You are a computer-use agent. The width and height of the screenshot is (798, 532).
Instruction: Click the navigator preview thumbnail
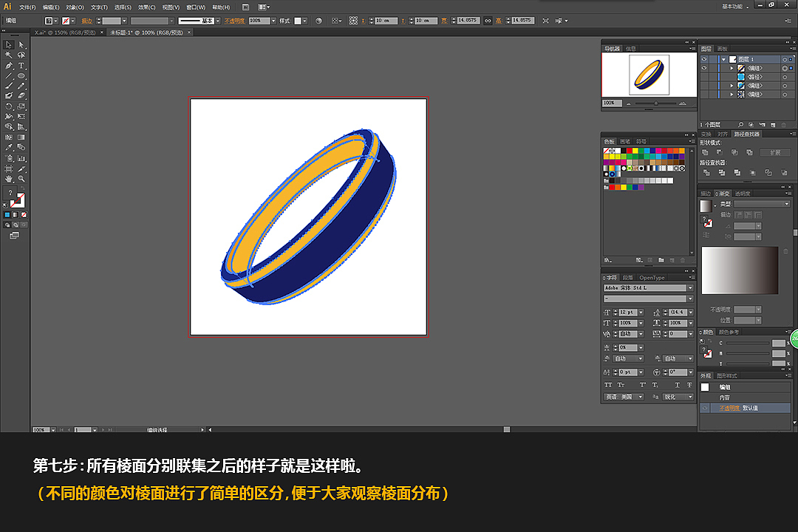pyautogui.click(x=649, y=74)
